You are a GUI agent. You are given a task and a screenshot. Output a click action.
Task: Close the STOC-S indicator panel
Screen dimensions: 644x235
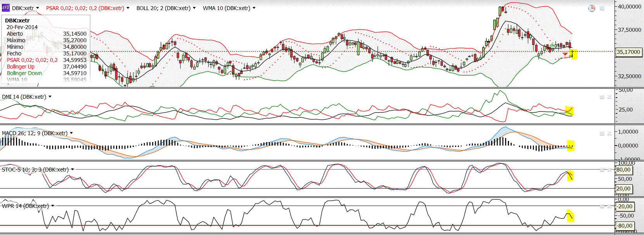[x=609, y=170]
